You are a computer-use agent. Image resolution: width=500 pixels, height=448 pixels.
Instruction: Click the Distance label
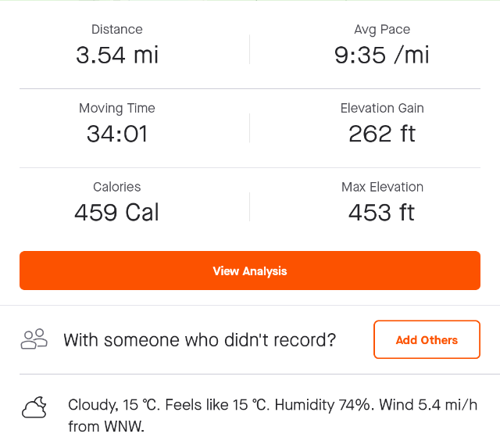point(117,30)
